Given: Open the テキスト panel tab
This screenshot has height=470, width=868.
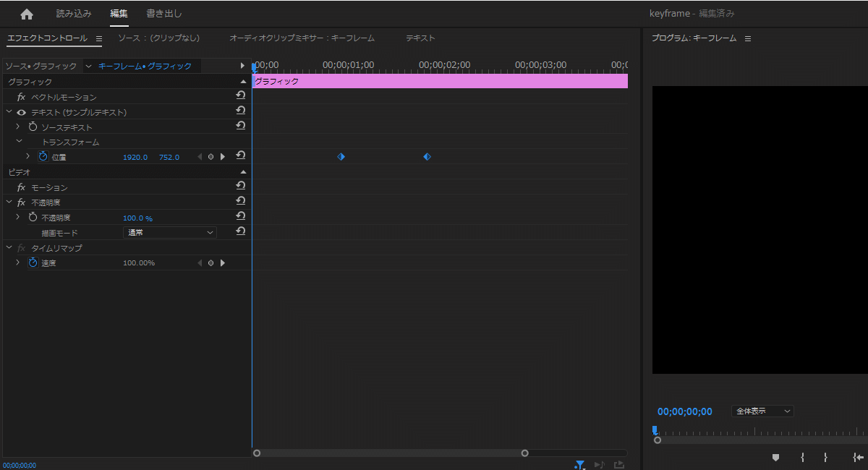Looking at the screenshot, I should 420,38.
